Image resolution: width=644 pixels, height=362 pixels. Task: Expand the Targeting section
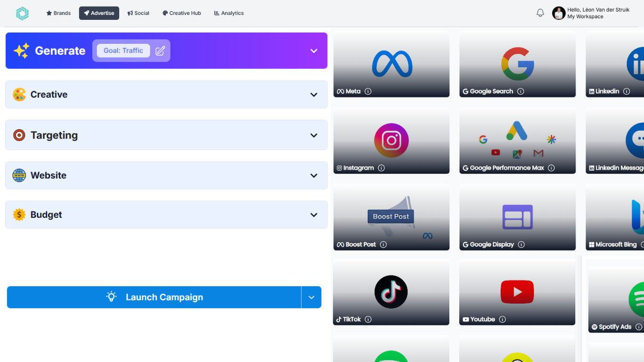314,135
